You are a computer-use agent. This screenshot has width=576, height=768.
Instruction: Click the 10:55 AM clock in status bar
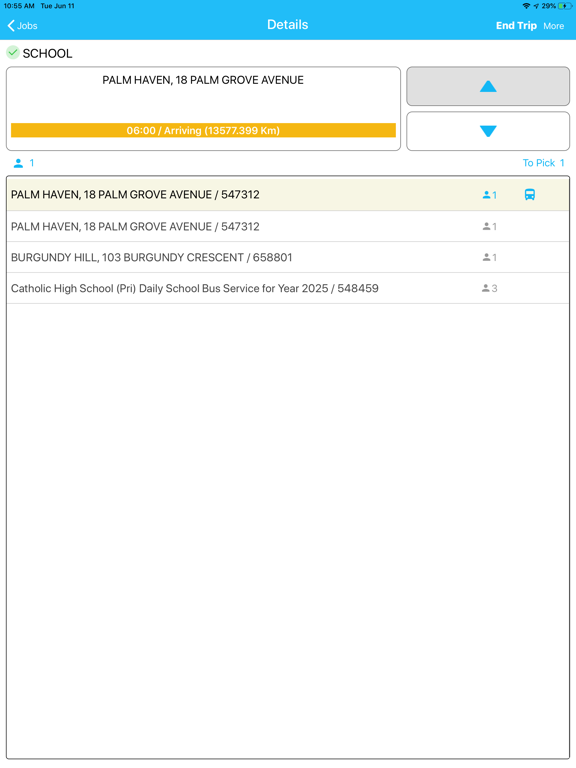(x=19, y=6)
